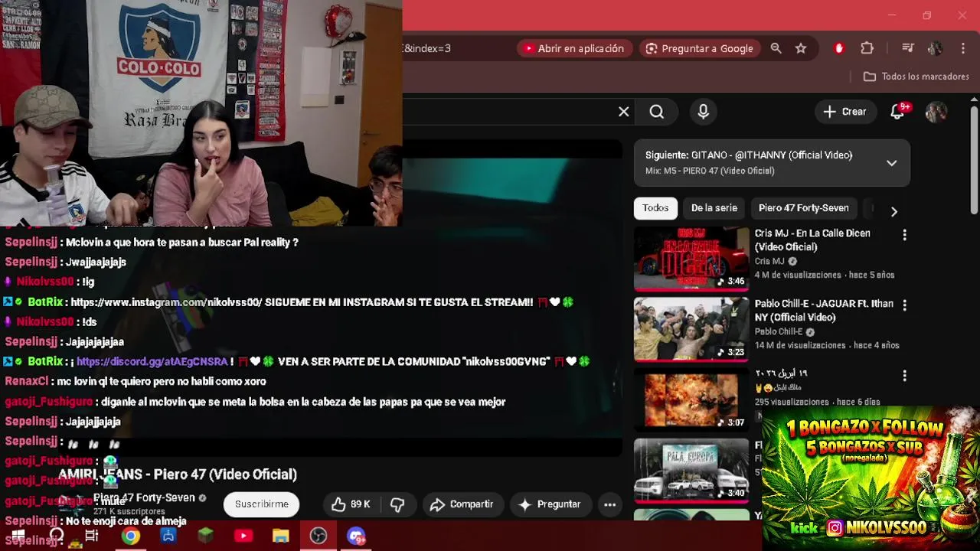Click the discord.gg/atAEgCNSRA link in chat
Viewport: 980px width, 551px height.
(152, 361)
